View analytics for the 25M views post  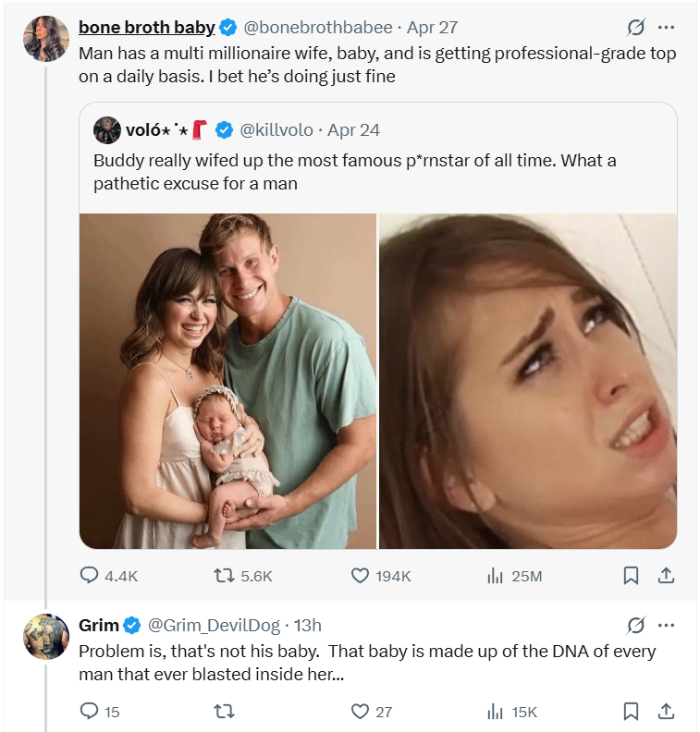pyautogui.click(x=494, y=576)
